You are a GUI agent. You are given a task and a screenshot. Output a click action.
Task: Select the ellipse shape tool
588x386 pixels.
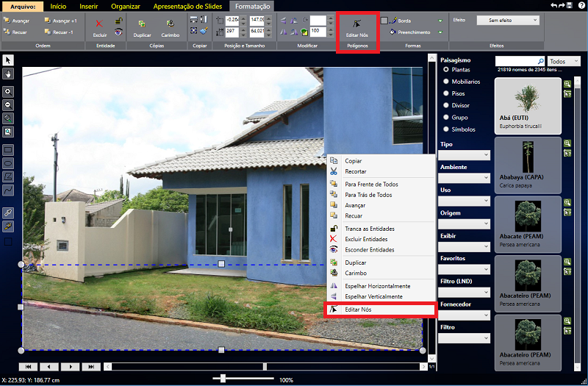click(x=8, y=162)
